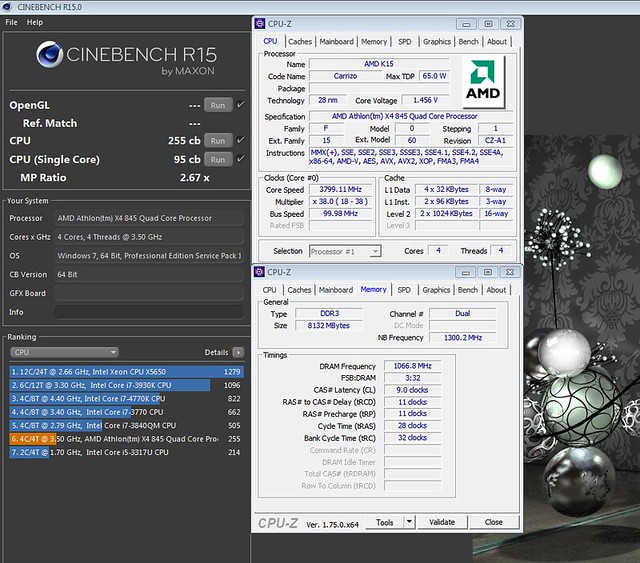Close the top CPU-Z window with X
640x563 pixels.
(x=510, y=24)
